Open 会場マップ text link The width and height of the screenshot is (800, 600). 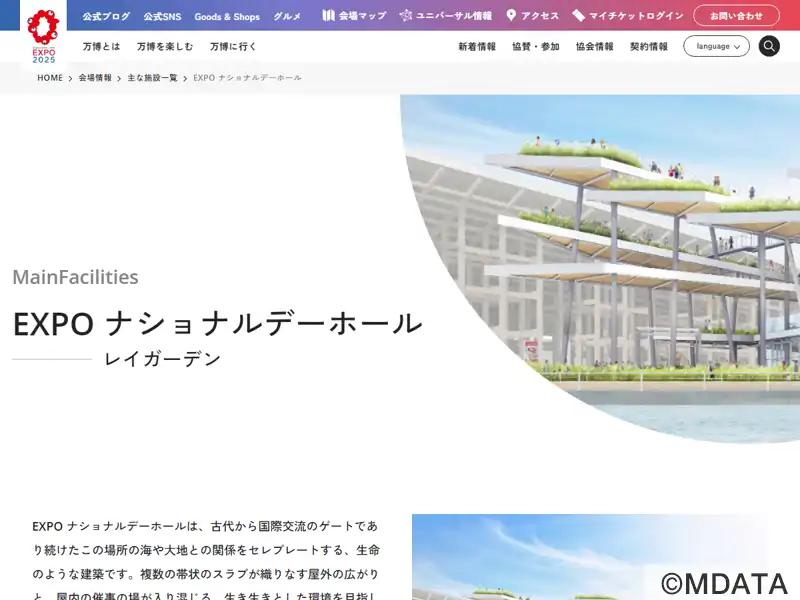363,16
